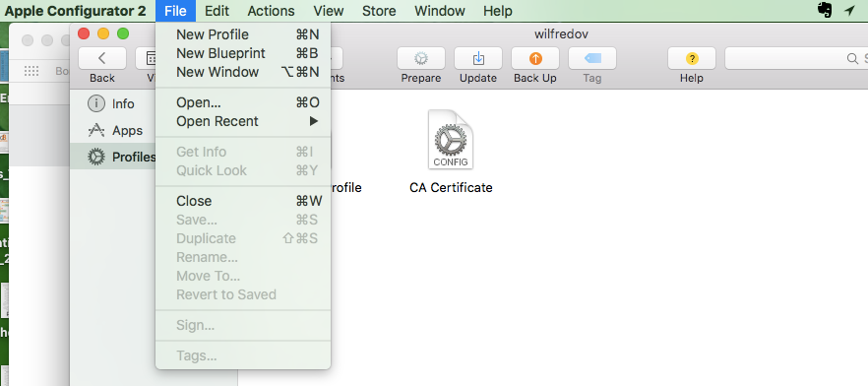
Task: Open the Apple Configurator 2 app menu
Action: tap(75, 11)
